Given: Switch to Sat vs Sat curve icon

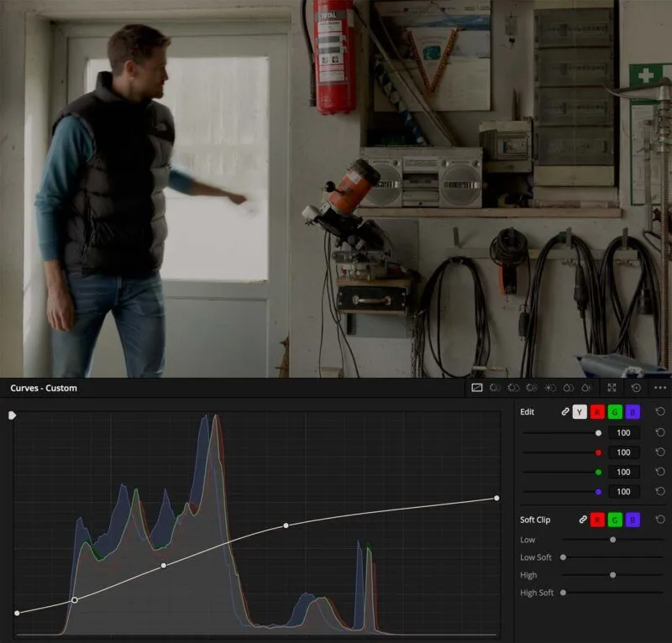Looking at the screenshot, I should tap(568, 388).
